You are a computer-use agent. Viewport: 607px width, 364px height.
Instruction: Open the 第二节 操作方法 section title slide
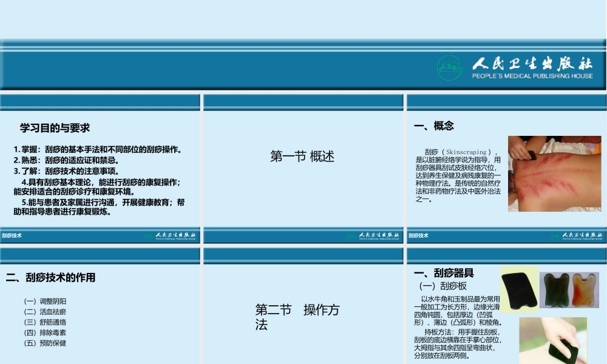point(297,317)
